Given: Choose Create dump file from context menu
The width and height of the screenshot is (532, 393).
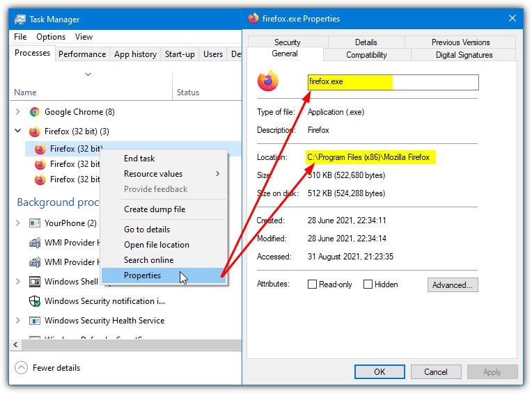Looking at the screenshot, I should 164,209.
